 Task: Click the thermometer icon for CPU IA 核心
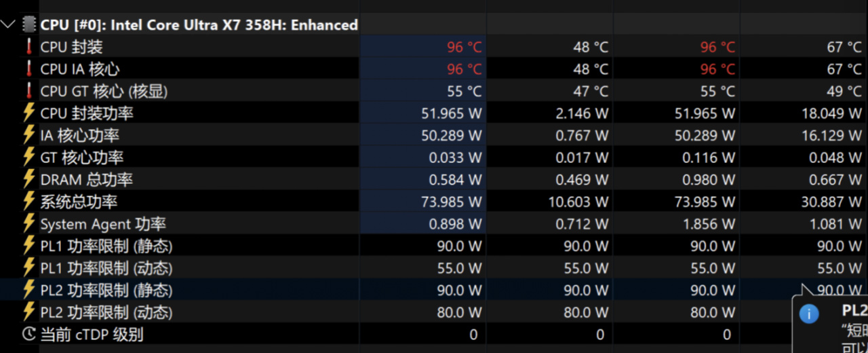point(28,69)
